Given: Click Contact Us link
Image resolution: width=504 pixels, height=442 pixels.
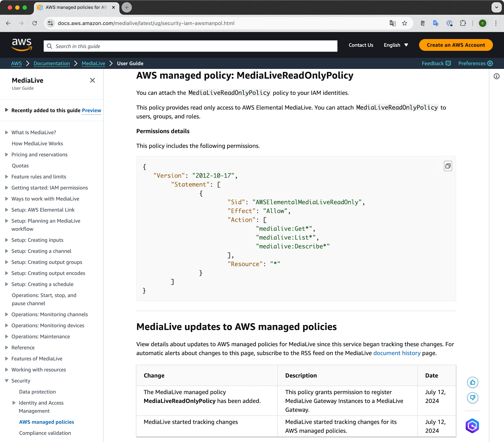Looking at the screenshot, I should click(361, 45).
